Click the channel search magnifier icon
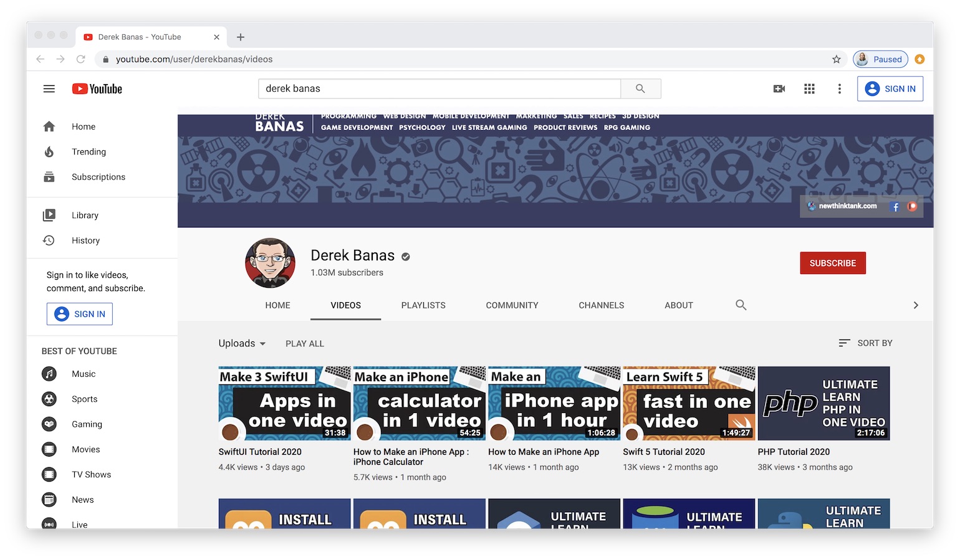The width and height of the screenshot is (960, 560). [x=741, y=305]
